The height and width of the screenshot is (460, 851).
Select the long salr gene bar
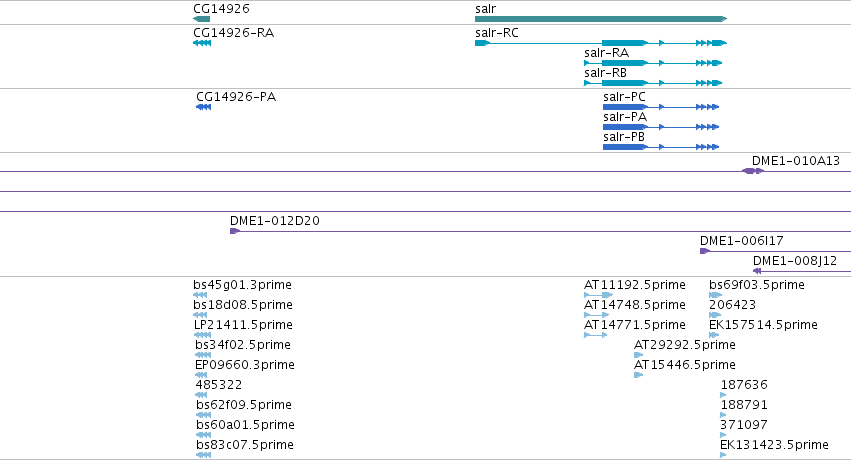click(601, 19)
